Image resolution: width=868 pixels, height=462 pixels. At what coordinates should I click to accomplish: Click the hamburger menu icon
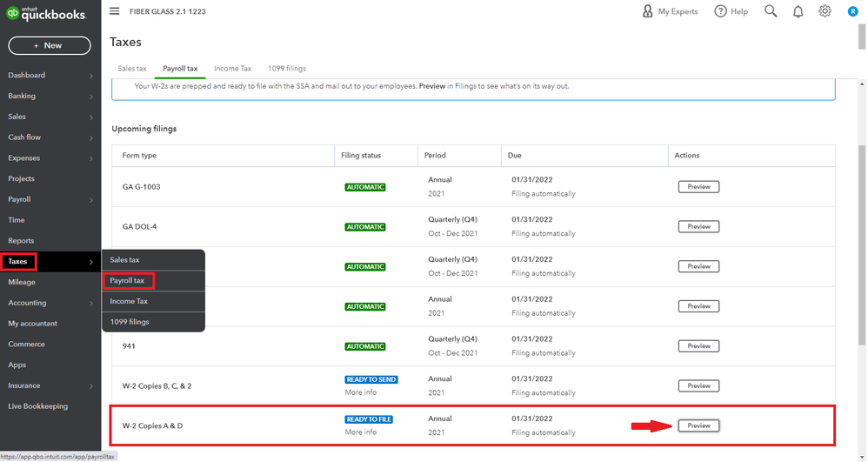point(115,11)
